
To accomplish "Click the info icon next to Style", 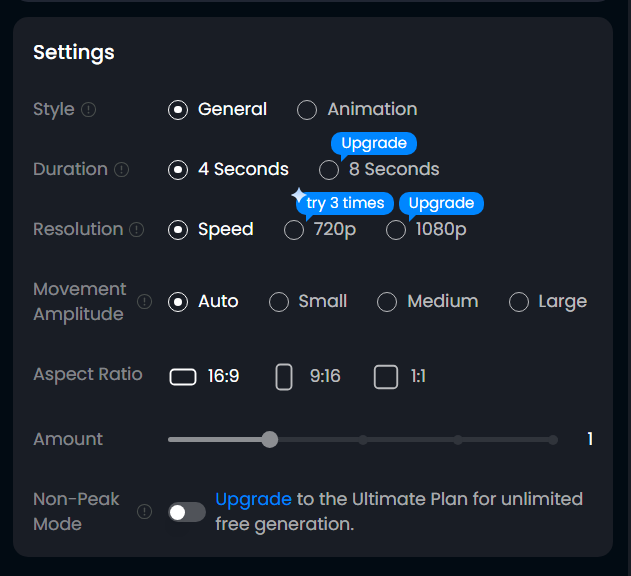I will (x=89, y=110).
